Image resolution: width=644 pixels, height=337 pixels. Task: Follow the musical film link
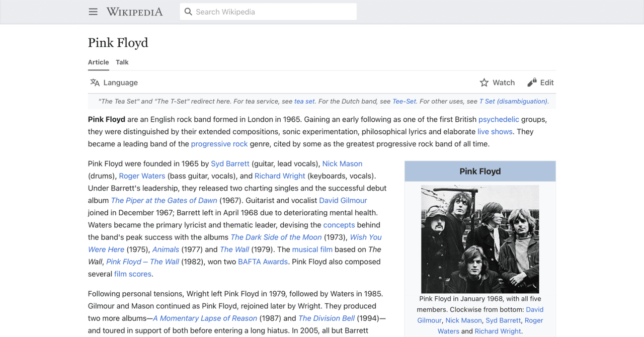click(x=312, y=249)
